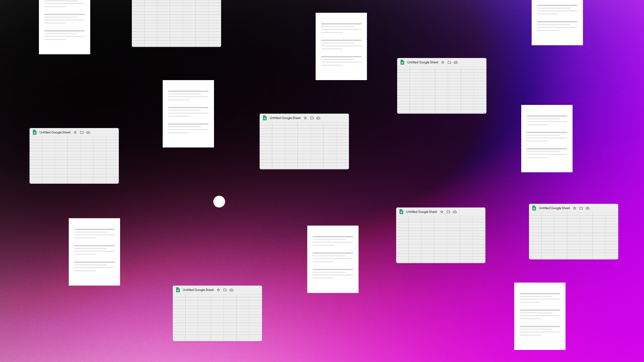Click title of upper-right Untitled Google Sheet
The width and height of the screenshot is (644, 362).
[x=422, y=62]
